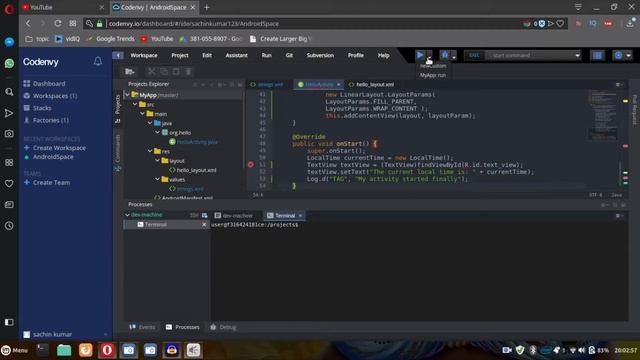Open the run commands dropdown arrow
Image resolution: width=640 pixels, height=360 pixels.
(x=429, y=57)
